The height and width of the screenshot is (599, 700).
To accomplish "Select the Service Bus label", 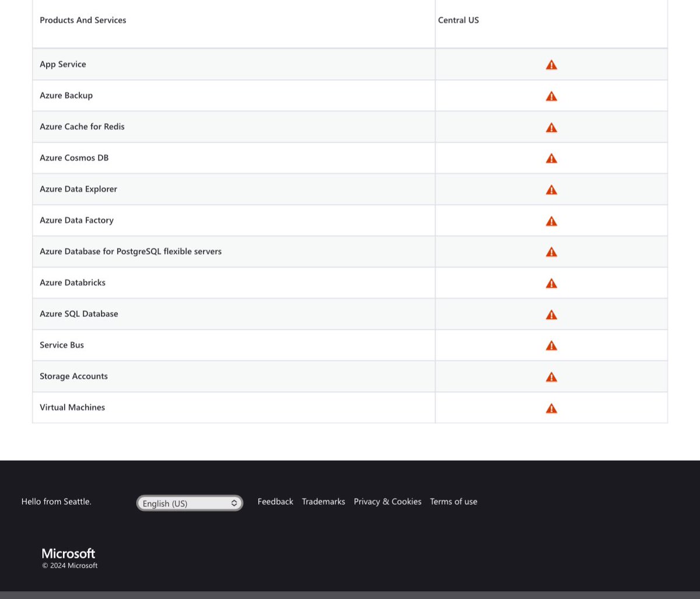I will (x=62, y=345).
